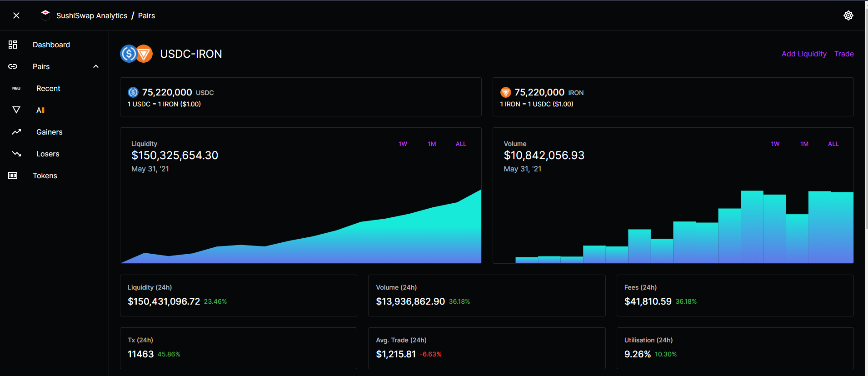Set Liquidity chart to ALL
This screenshot has width=868, height=376.
point(461,144)
